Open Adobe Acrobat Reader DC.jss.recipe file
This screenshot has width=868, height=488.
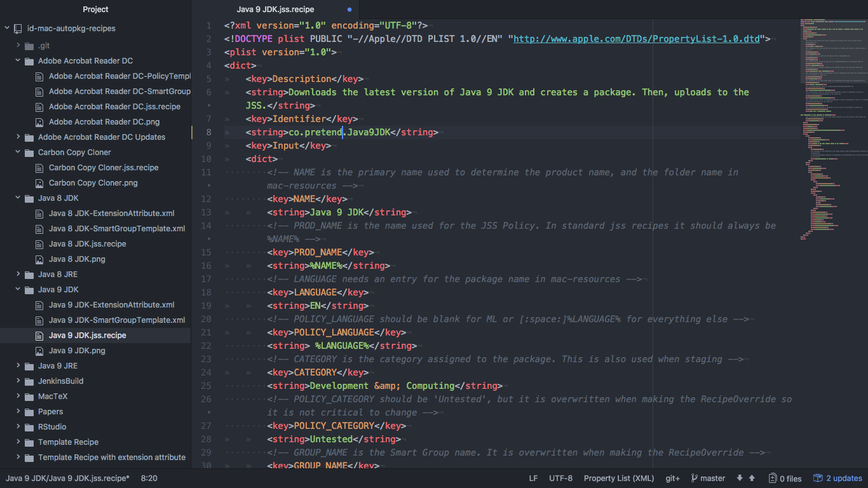114,107
